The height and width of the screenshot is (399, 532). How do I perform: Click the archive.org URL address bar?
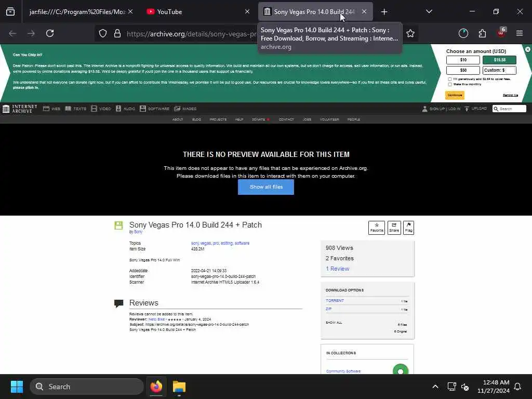tap(192, 34)
